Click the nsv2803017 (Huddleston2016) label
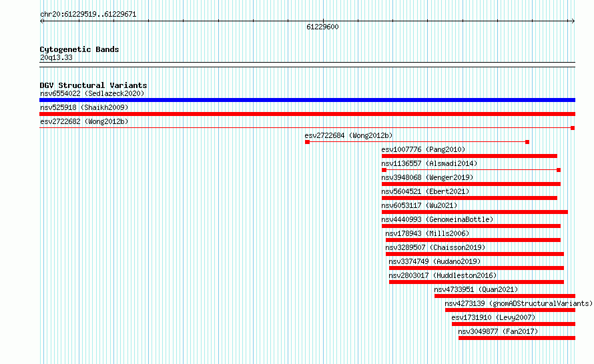Image resolution: width=594 pixels, height=364 pixels. tap(442, 275)
